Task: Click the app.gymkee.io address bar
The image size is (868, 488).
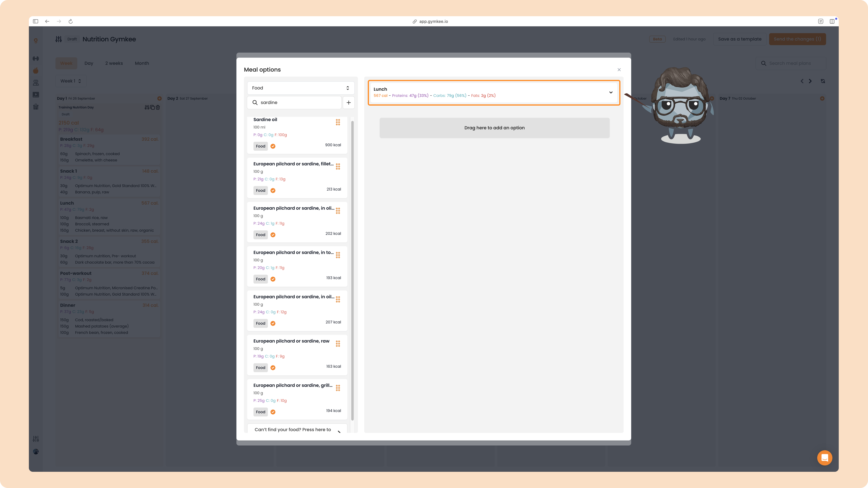Action: [x=430, y=21]
